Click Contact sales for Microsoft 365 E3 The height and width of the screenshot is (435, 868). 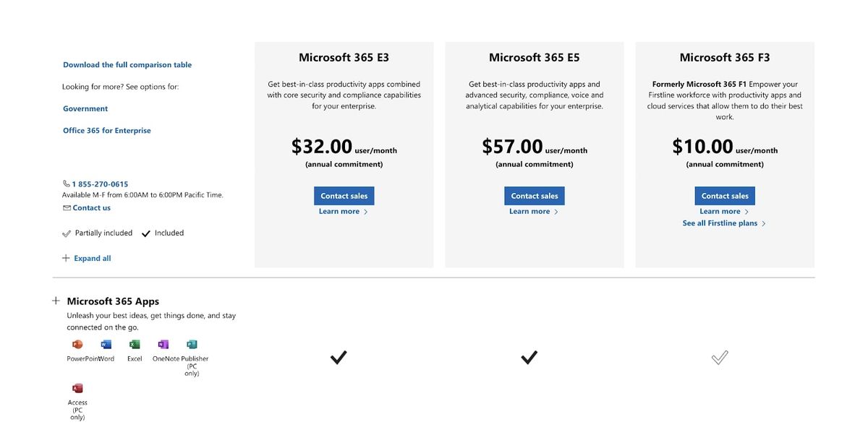pos(344,195)
